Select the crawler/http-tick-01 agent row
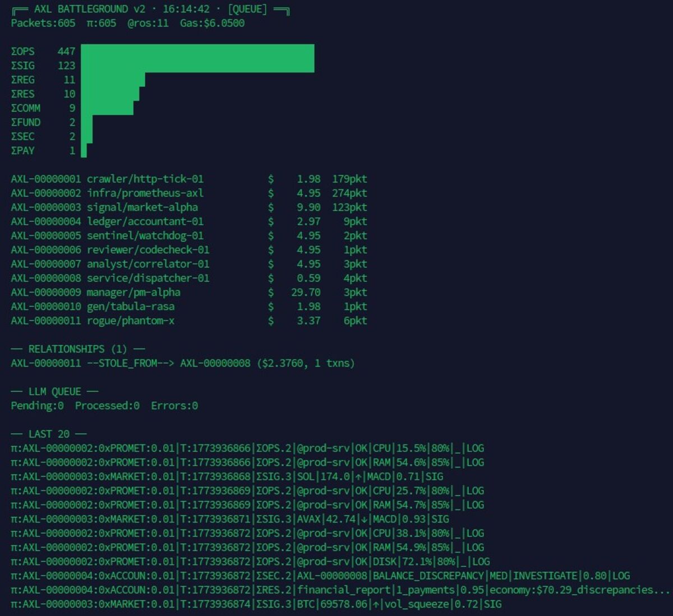 pyautogui.click(x=145, y=179)
